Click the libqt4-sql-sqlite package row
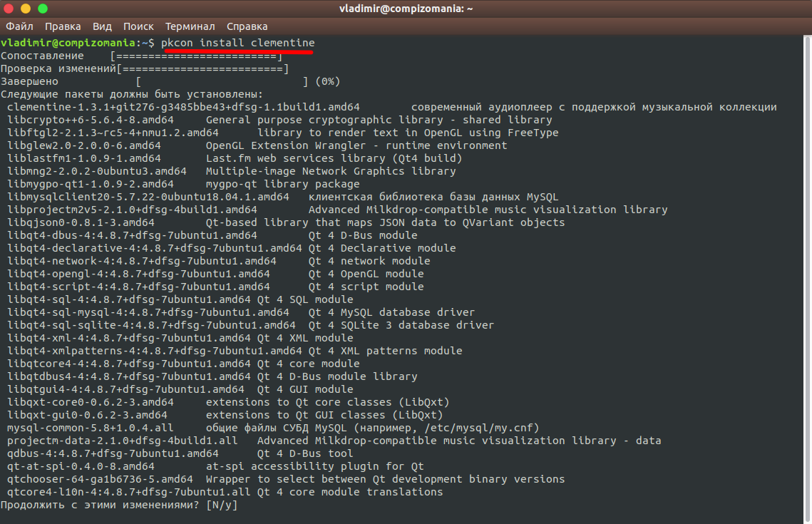Image resolution: width=812 pixels, height=524 pixels. tap(251, 324)
